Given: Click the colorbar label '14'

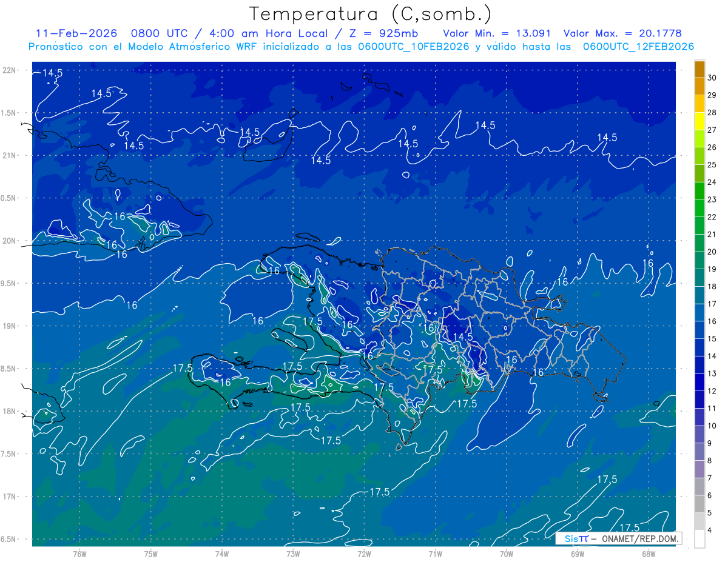Looking at the screenshot, I should 712,356.
